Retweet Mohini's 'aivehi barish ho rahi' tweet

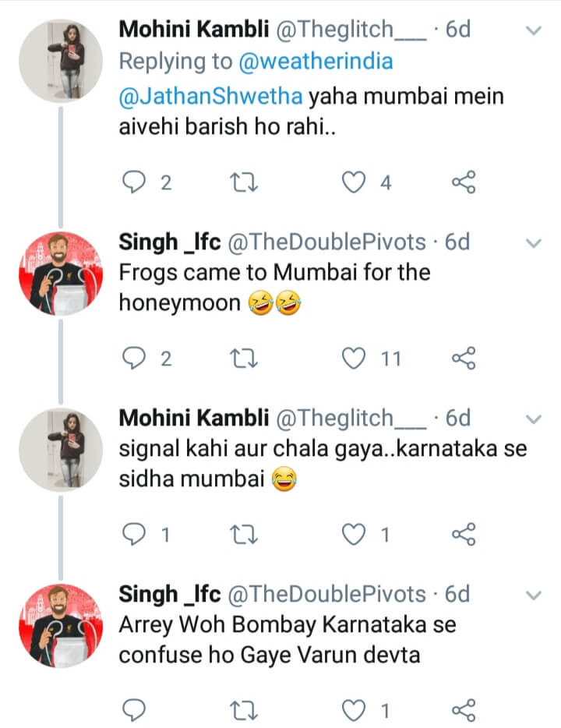(x=246, y=182)
